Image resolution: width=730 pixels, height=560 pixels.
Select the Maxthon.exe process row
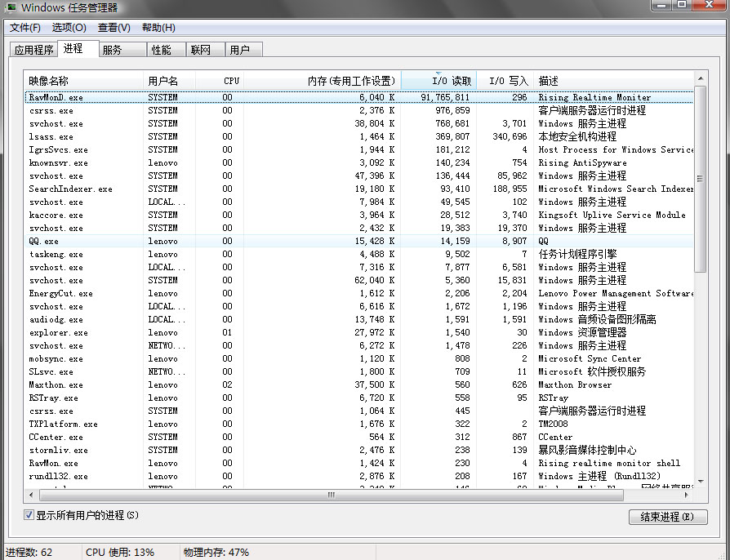click(x=358, y=384)
